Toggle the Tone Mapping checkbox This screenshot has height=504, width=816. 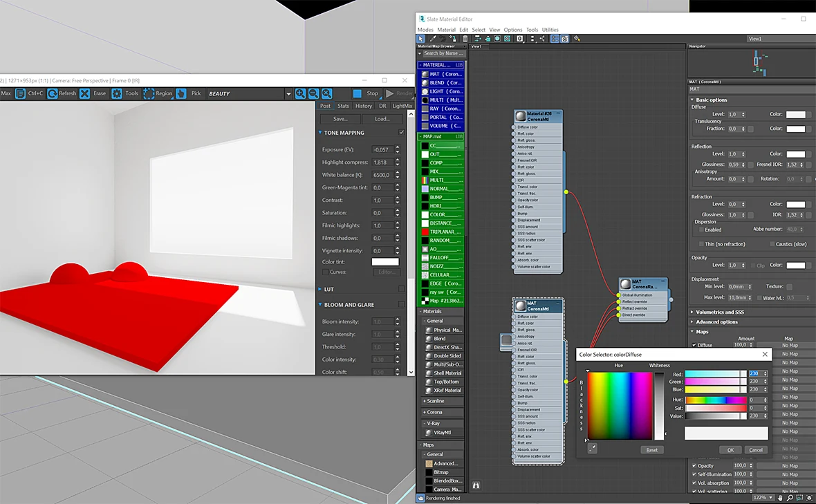coord(401,132)
